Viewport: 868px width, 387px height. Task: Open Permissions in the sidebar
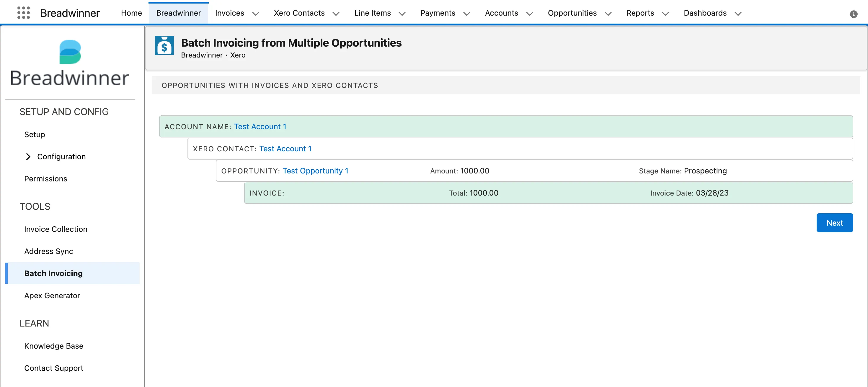click(45, 179)
